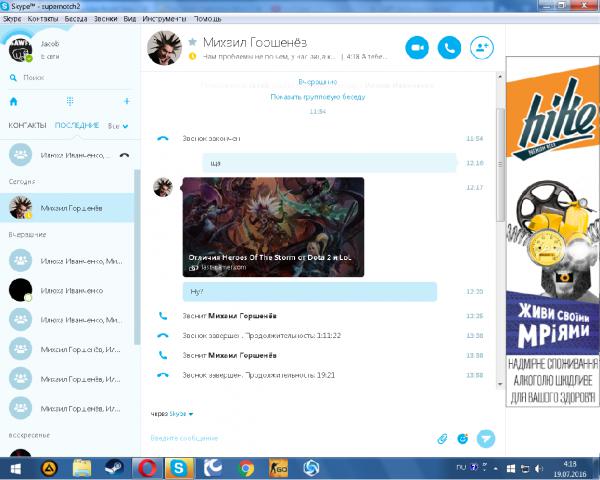Expand the Все filter dropdown

(x=118, y=126)
